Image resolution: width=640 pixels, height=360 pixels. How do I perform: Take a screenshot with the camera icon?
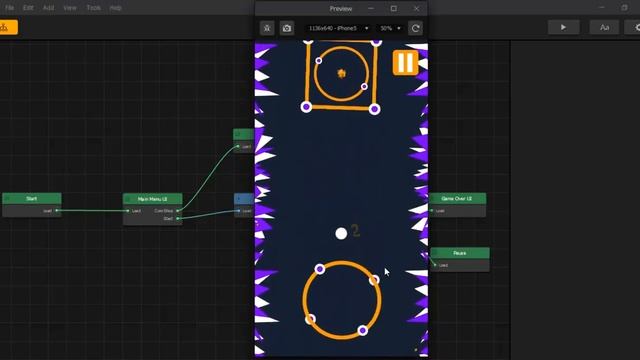[287, 28]
